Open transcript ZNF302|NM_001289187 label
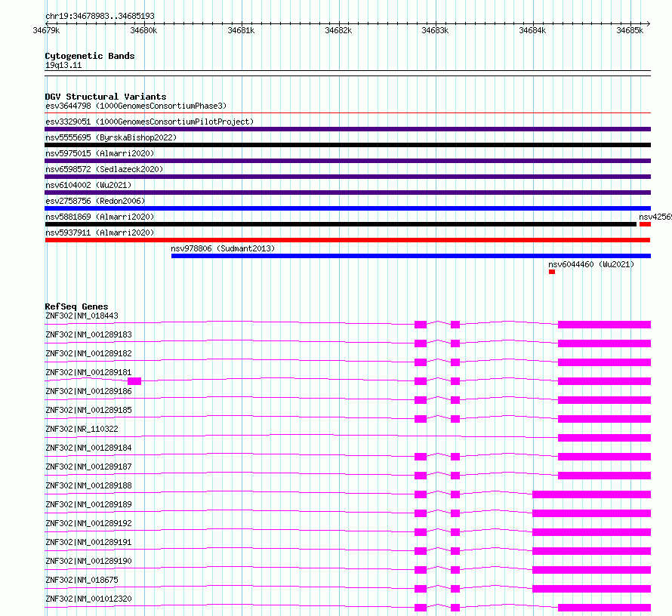 click(88, 467)
